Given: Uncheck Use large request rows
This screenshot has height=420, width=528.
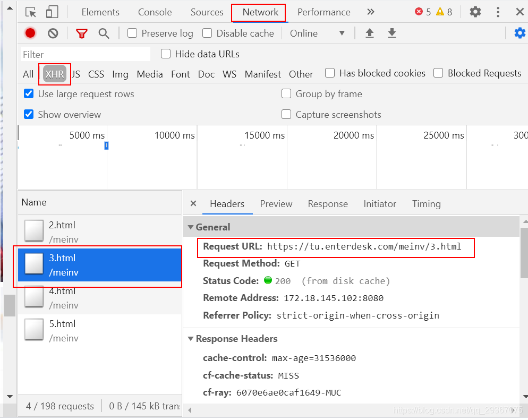Looking at the screenshot, I should [x=29, y=93].
